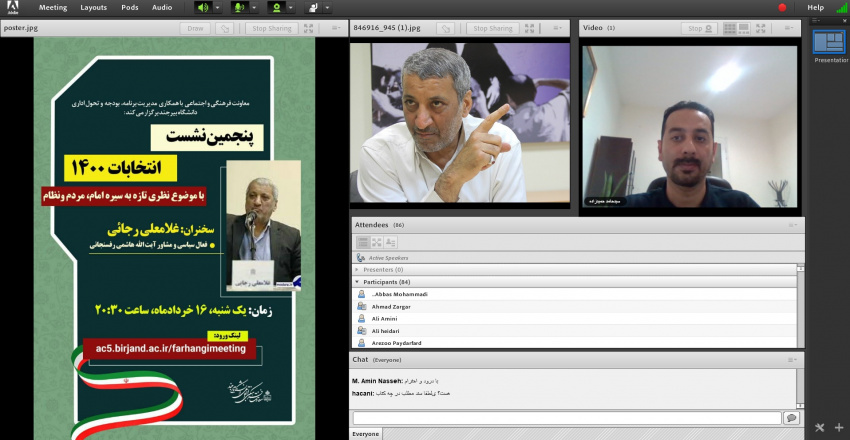
Task: Toggle full screen for the poster.jpg pod
Action: 308,29
